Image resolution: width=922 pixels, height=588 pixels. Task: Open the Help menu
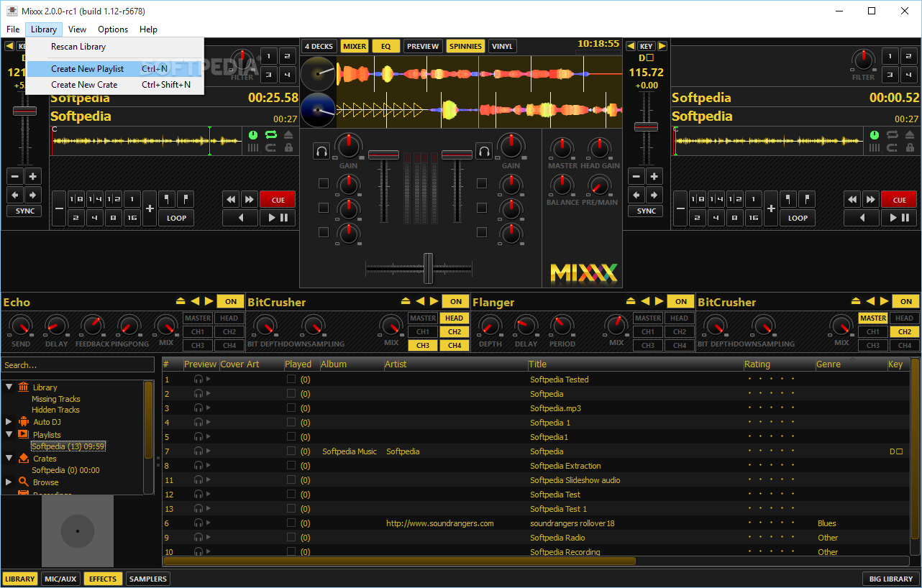click(148, 29)
